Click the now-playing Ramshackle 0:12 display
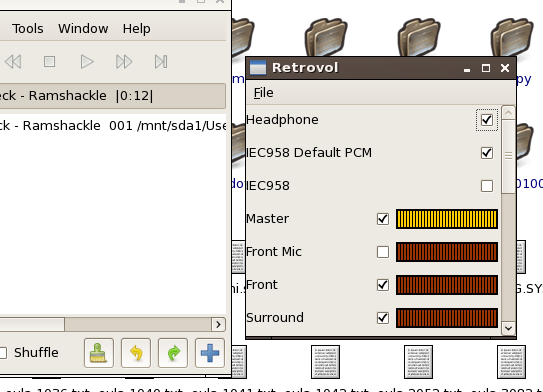The image size is (543, 392). click(x=113, y=96)
